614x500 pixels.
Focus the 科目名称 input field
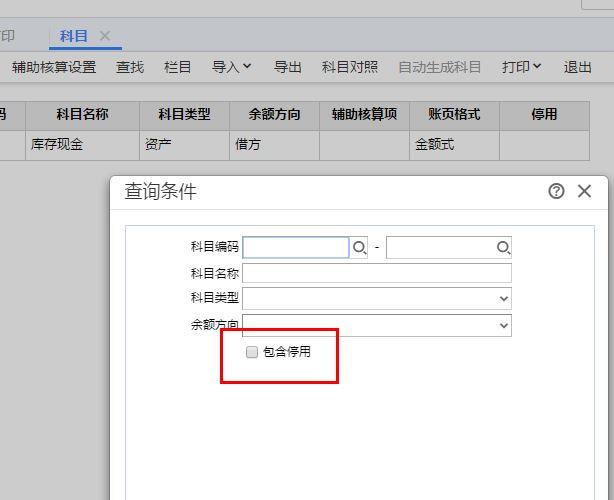377,273
